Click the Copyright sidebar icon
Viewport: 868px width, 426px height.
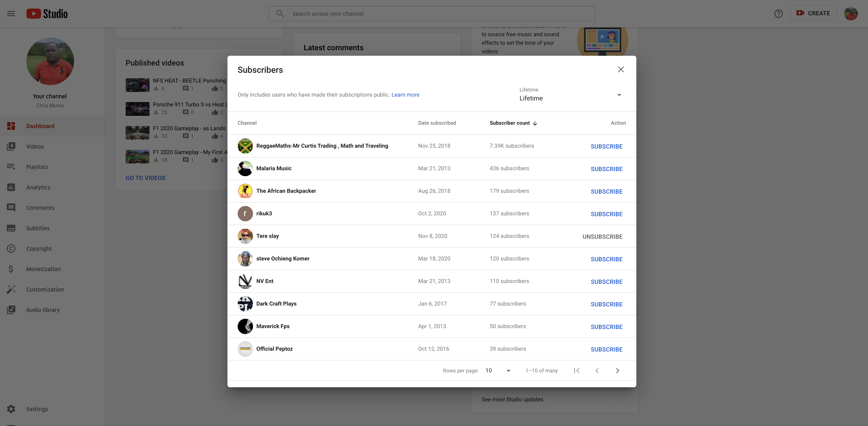(11, 249)
